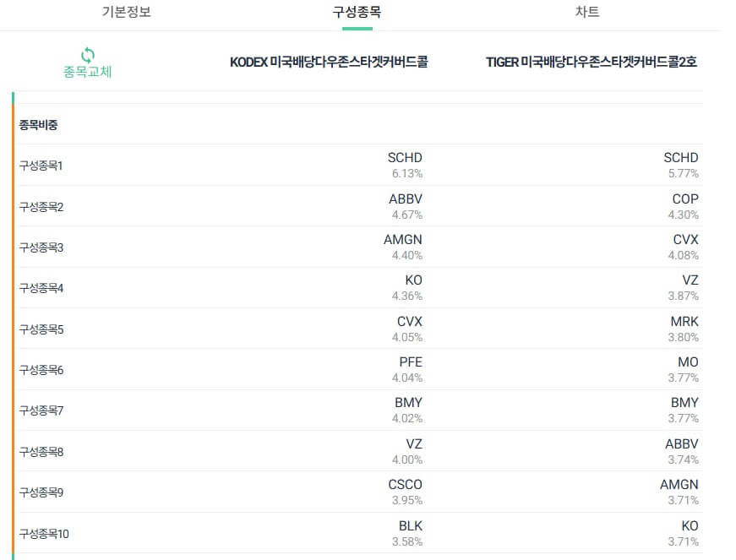Click the 3.80% weight value
The width and height of the screenshot is (736, 560).
point(683,337)
